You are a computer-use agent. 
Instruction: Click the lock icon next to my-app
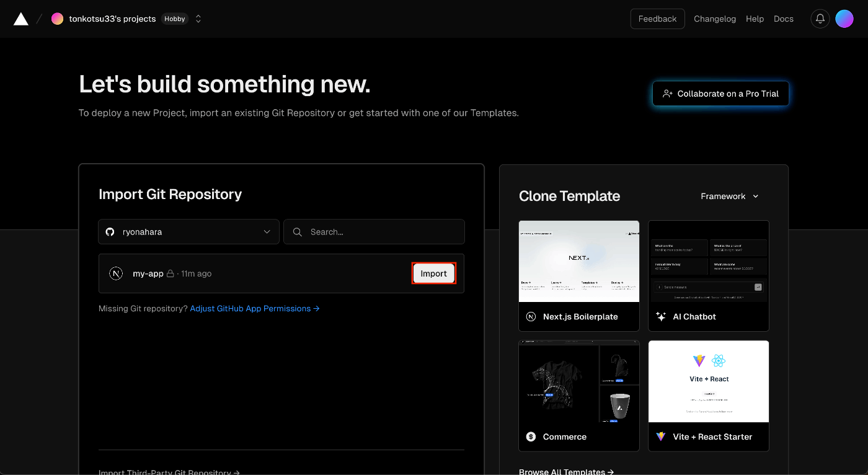[170, 273]
